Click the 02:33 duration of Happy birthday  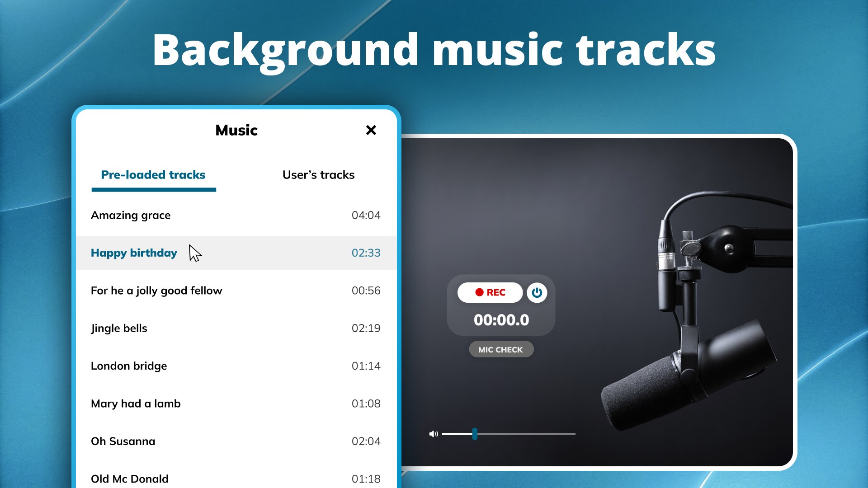pyautogui.click(x=366, y=253)
